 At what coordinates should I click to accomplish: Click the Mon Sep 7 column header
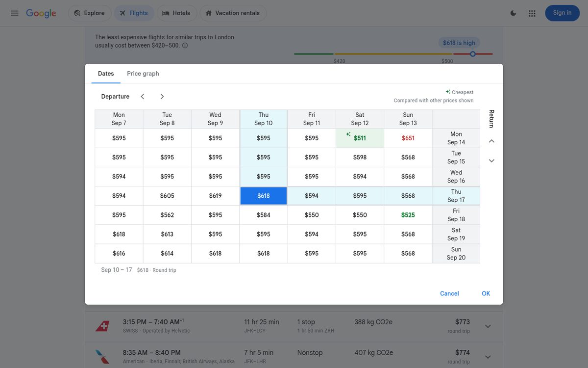point(119,119)
